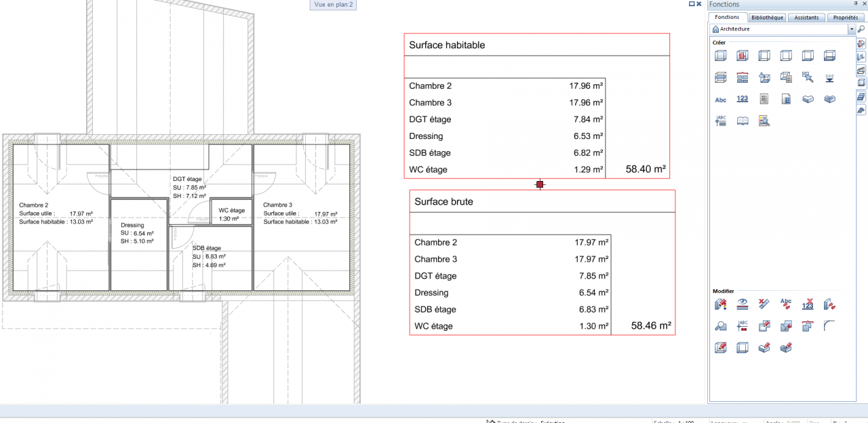
Task: Switch to the Fonctions tab
Action: coord(728,18)
